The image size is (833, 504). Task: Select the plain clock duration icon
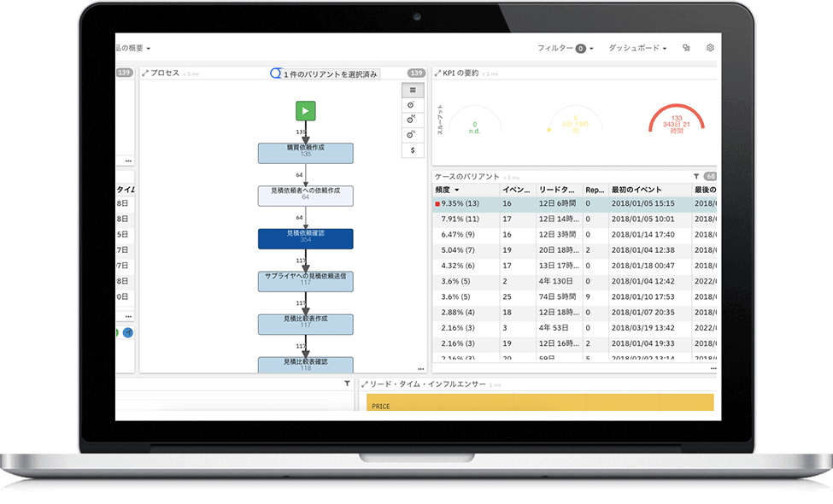pyautogui.click(x=411, y=105)
